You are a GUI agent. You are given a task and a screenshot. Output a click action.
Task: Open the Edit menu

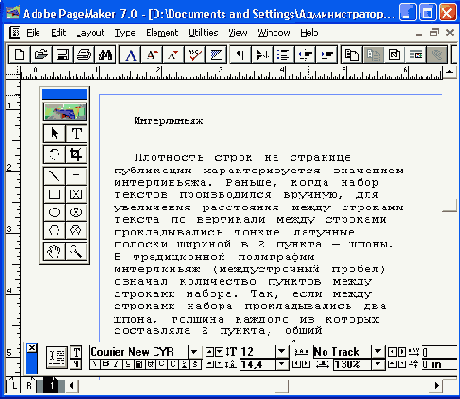click(x=58, y=33)
